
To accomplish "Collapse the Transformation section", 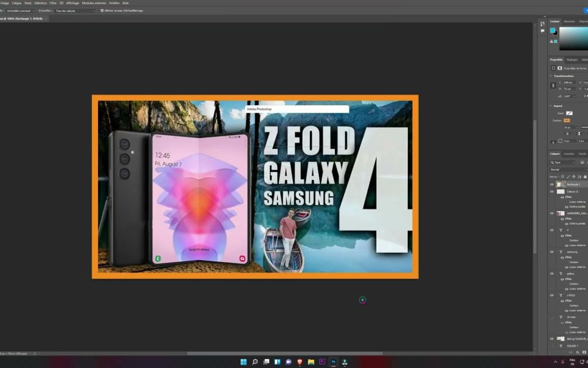I will tap(551, 76).
